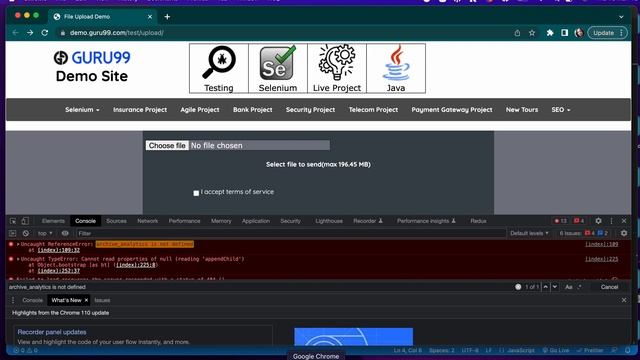The height and width of the screenshot is (360, 640).
Task: Activate the DevTools inspect element picker
Action: (x=13, y=221)
